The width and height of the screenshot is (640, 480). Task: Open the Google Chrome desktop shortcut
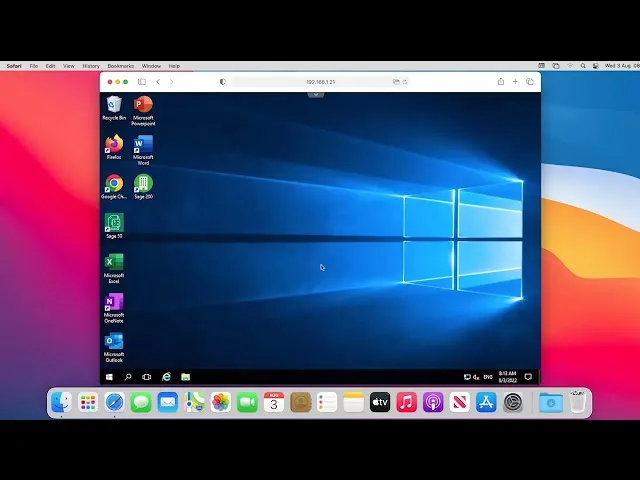pos(114,184)
